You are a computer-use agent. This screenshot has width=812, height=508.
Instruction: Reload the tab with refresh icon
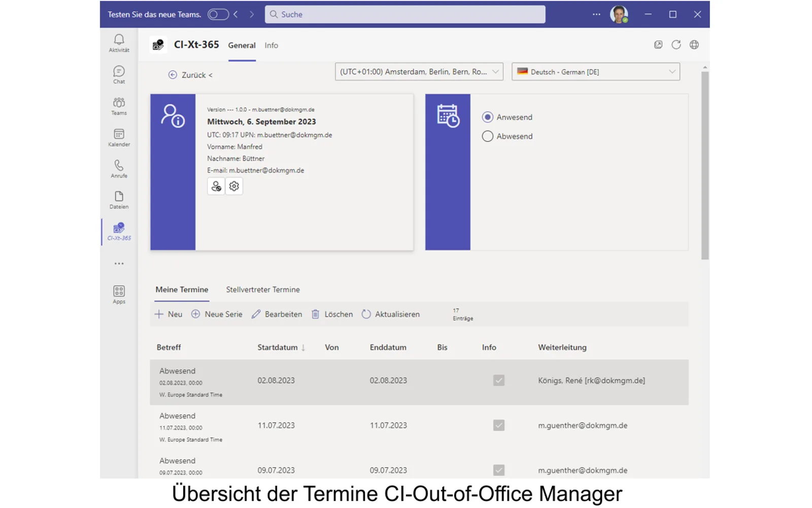click(x=676, y=45)
